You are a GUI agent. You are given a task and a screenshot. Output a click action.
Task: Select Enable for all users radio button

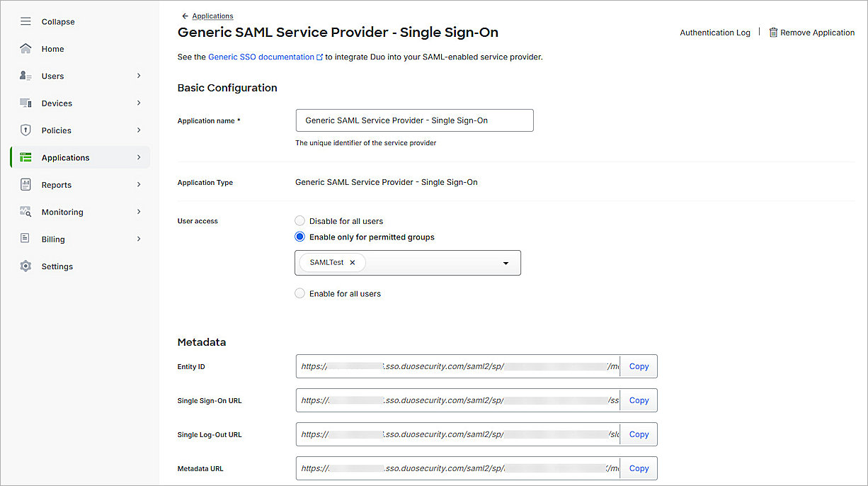[x=300, y=293]
